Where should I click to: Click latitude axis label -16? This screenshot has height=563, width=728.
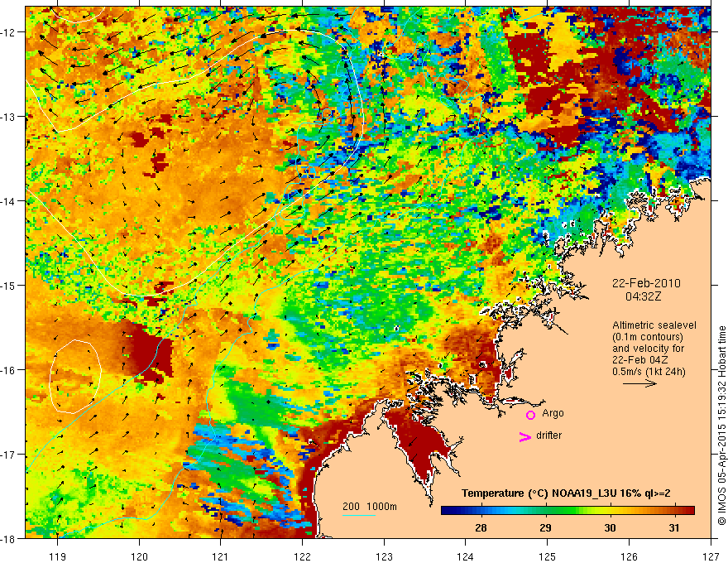[8, 370]
